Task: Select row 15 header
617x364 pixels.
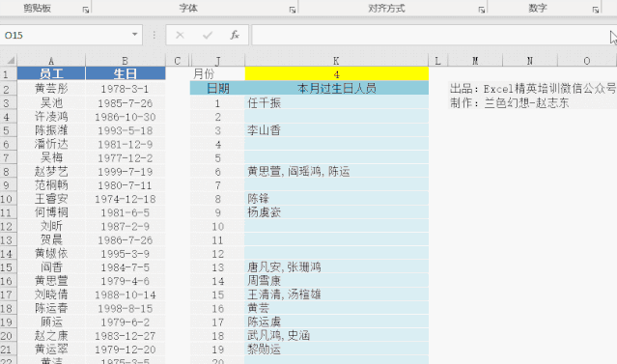Action: 9,267
